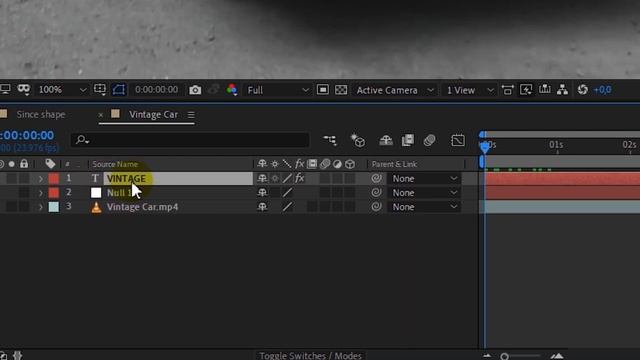Toggle hide shy layers switch
The width and height of the screenshot is (640, 360).
[386, 140]
